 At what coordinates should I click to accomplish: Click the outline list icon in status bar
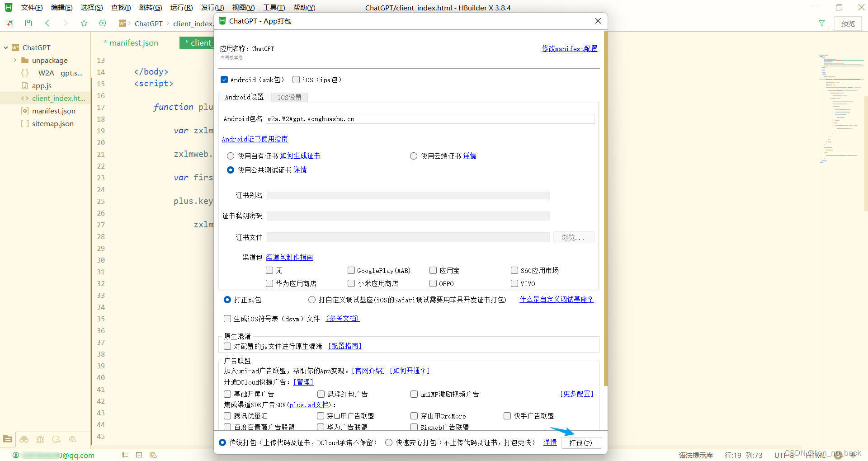tap(125, 455)
